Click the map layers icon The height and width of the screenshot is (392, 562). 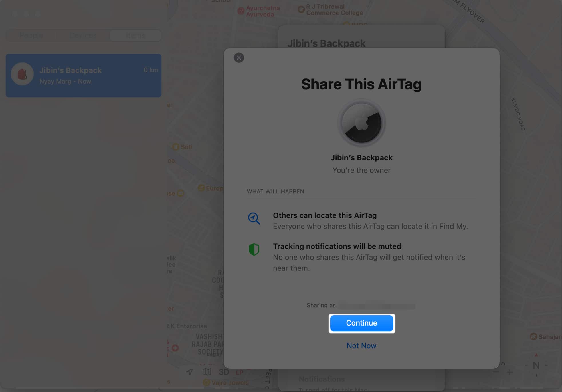207,371
